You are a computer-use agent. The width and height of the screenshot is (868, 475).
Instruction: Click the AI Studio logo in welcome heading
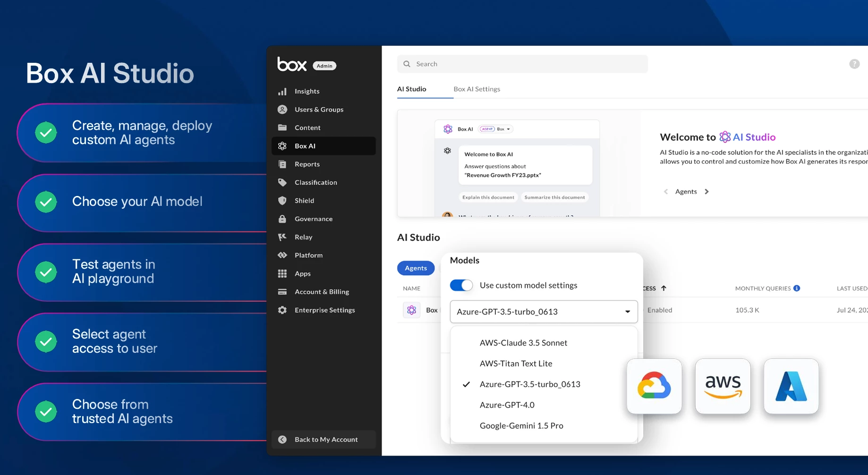pyautogui.click(x=725, y=137)
